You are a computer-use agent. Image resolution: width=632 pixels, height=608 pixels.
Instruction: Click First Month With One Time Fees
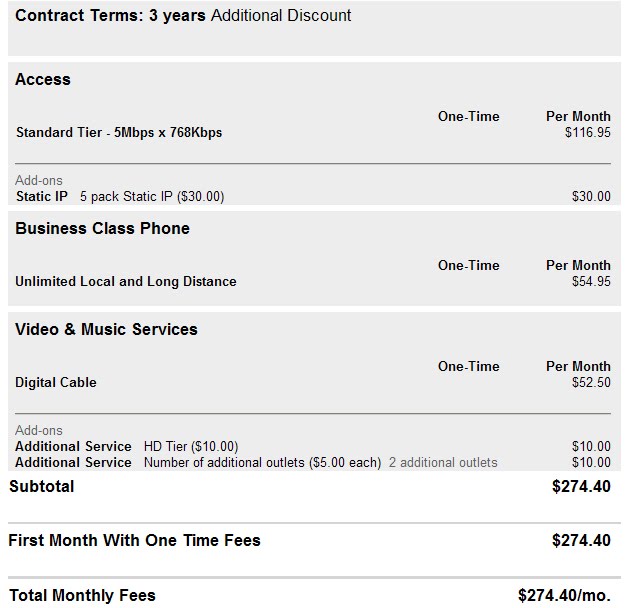(x=135, y=541)
